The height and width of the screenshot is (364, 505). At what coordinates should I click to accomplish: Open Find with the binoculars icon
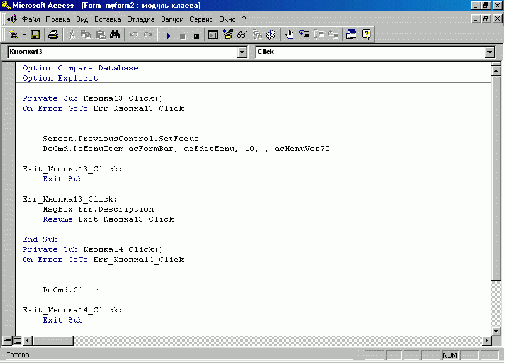(x=115, y=34)
